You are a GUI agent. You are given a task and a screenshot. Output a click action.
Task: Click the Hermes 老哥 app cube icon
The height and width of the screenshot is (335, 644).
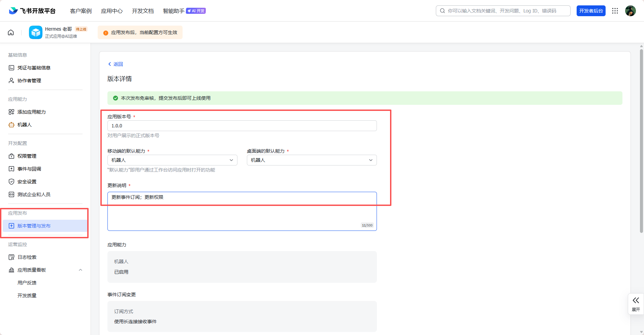tap(36, 32)
